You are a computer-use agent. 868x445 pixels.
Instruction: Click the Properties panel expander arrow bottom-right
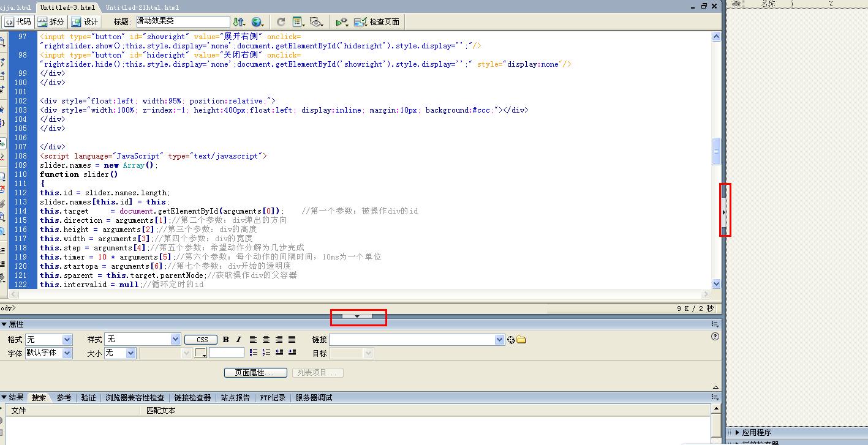715,387
